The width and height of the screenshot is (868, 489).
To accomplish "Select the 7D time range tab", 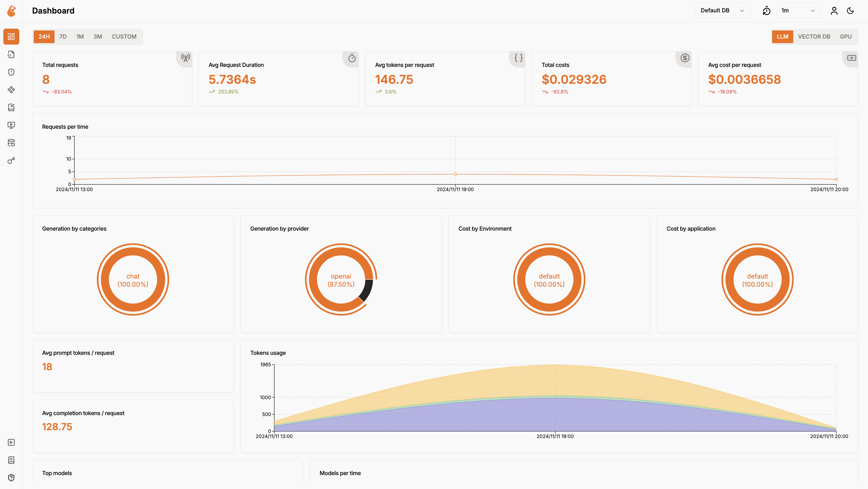I will [63, 36].
